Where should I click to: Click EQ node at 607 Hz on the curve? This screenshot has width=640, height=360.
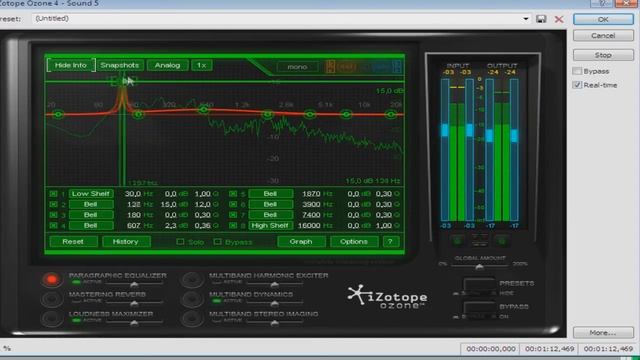point(204,109)
